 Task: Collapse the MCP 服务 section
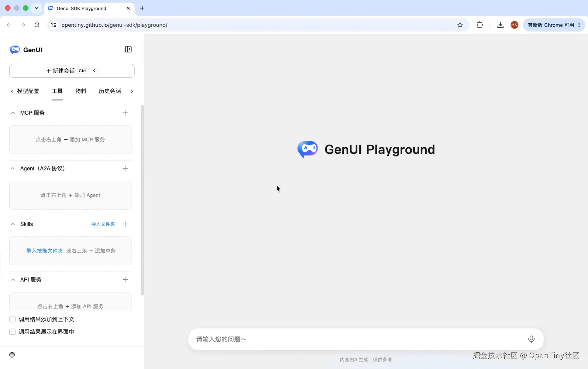[x=13, y=113]
